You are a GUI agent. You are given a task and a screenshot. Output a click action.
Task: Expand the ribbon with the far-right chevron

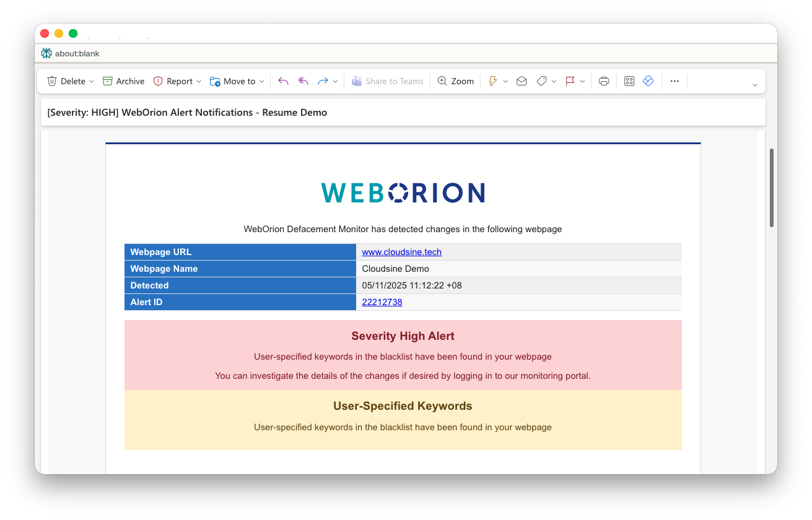pyautogui.click(x=754, y=85)
